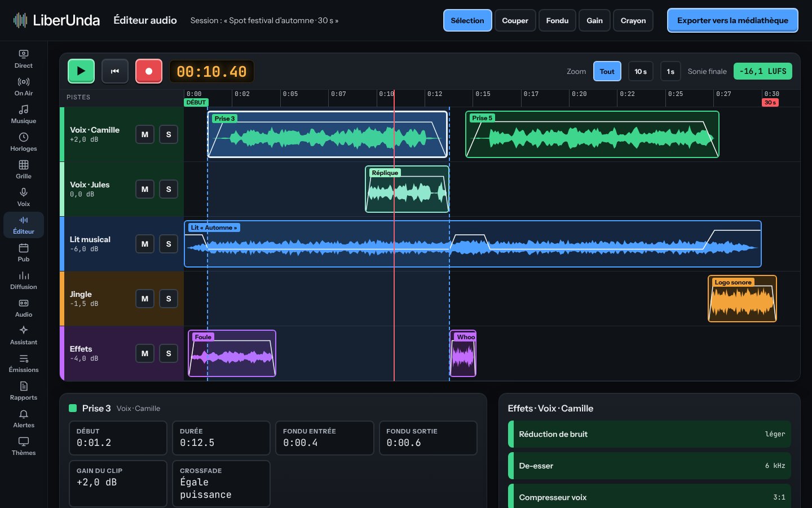The height and width of the screenshot is (508, 812).
Task: Switch to the Gain tool
Action: pyautogui.click(x=595, y=20)
